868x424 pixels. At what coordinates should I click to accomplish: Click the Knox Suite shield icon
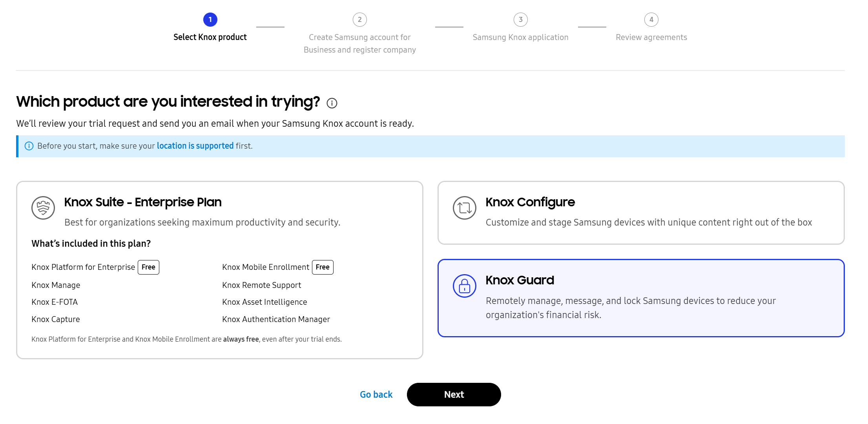pyautogui.click(x=43, y=208)
